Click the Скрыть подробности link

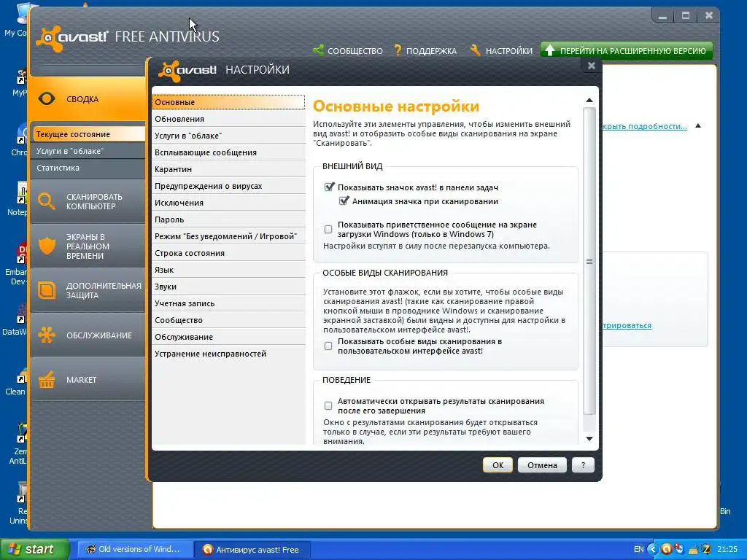[x=645, y=126]
